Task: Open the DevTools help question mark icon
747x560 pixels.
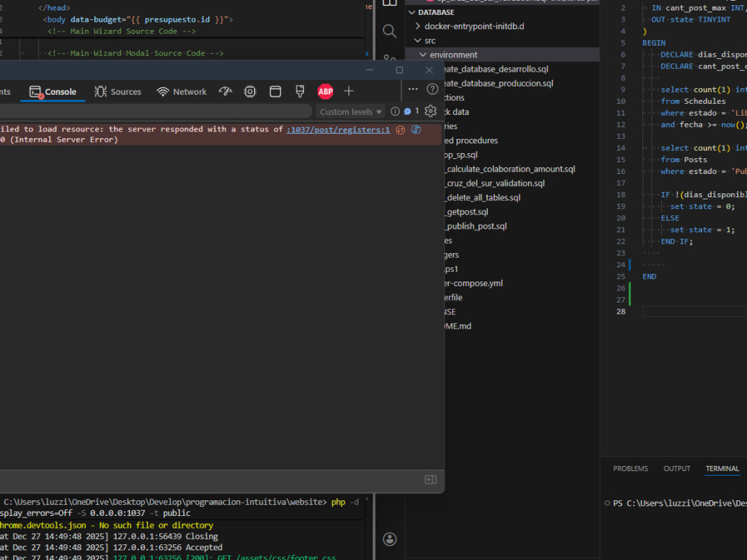Action: [x=433, y=89]
